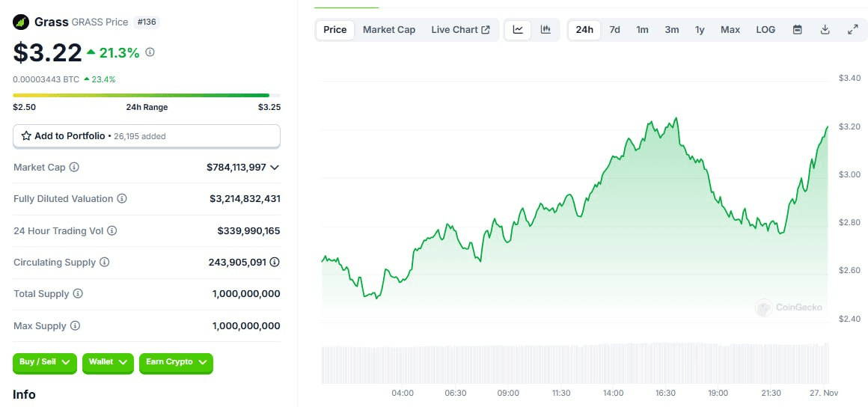Screen dimensions: 868x407
Task: Click Add to Portfolio button
Action: tap(147, 136)
